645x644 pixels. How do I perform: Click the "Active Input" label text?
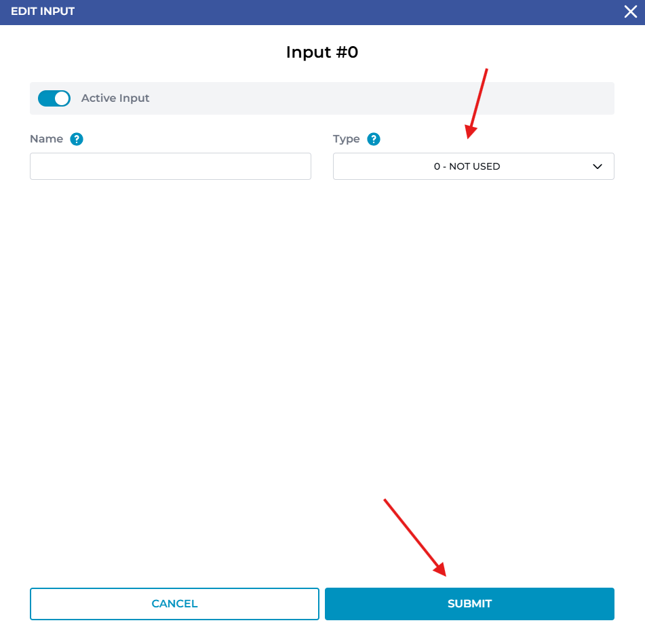pos(115,98)
